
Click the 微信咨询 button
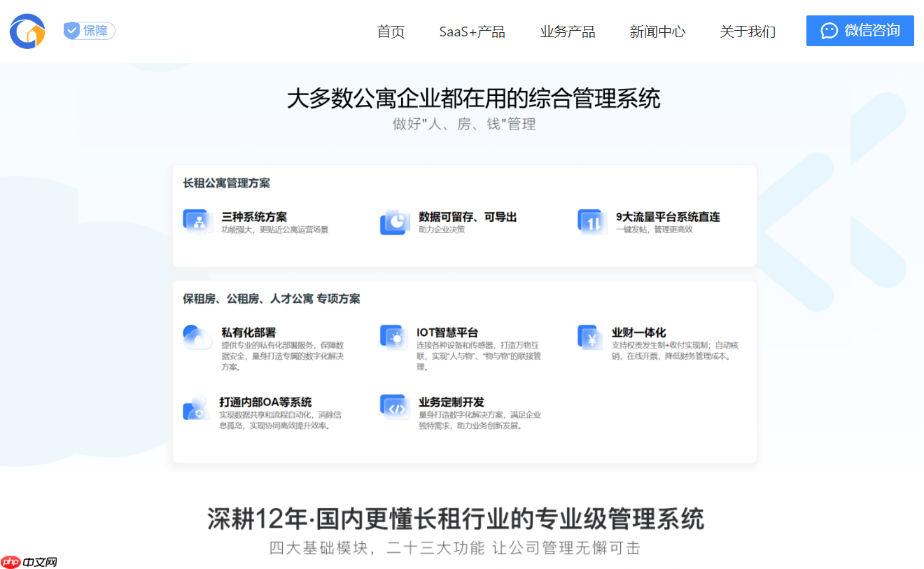[x=860, y=31]
